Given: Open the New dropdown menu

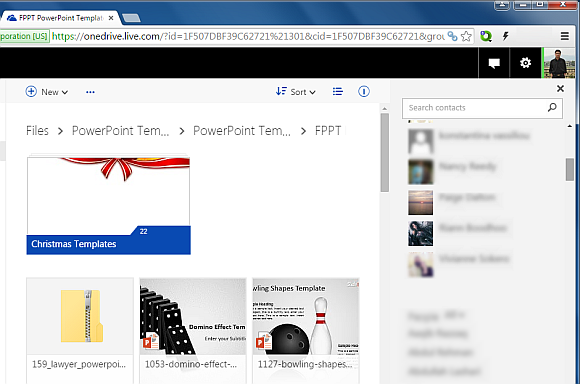Looking at the screenshot, I should coord(47,92).
